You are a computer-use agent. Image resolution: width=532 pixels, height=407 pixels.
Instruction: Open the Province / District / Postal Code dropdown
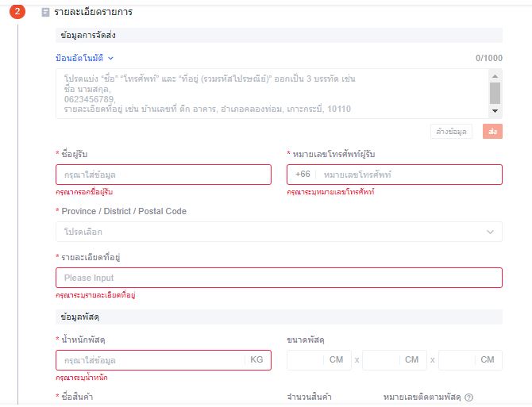tap(279, 232)
